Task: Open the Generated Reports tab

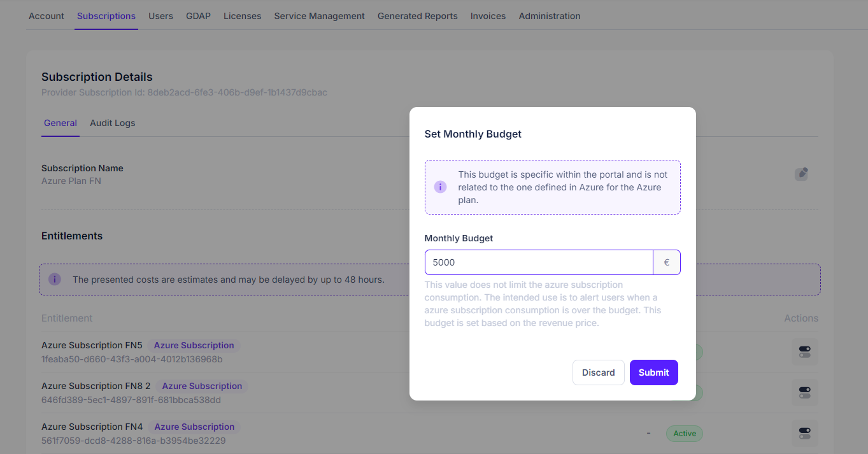Action: 417,16
